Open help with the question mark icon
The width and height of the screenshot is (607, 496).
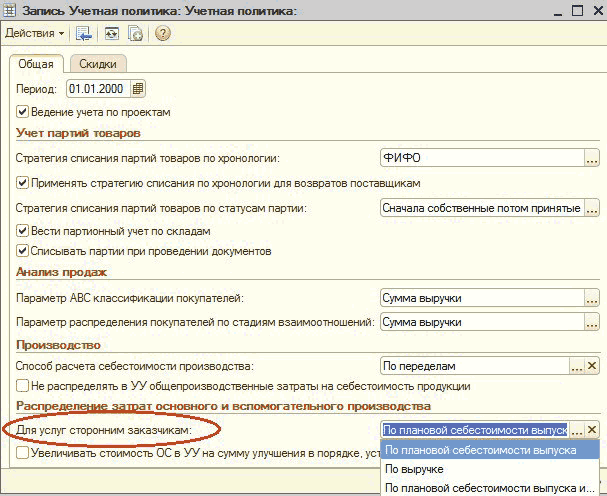point(163,34)
